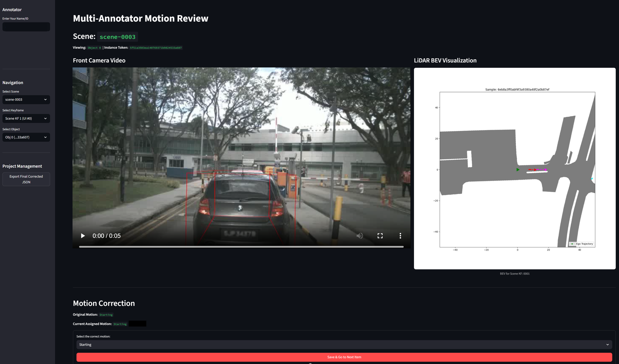Image resolution: width=619 pixels, height=364 pixels.
Task: Open the Select Scene dropdown
Action: (x=26, y=99)
